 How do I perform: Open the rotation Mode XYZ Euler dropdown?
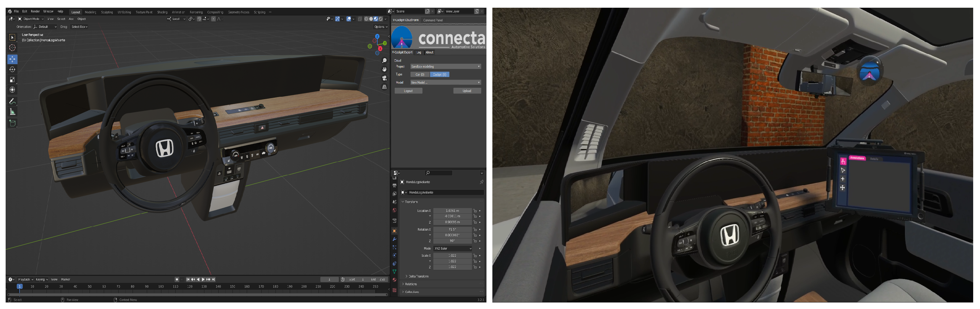point(453,248)
